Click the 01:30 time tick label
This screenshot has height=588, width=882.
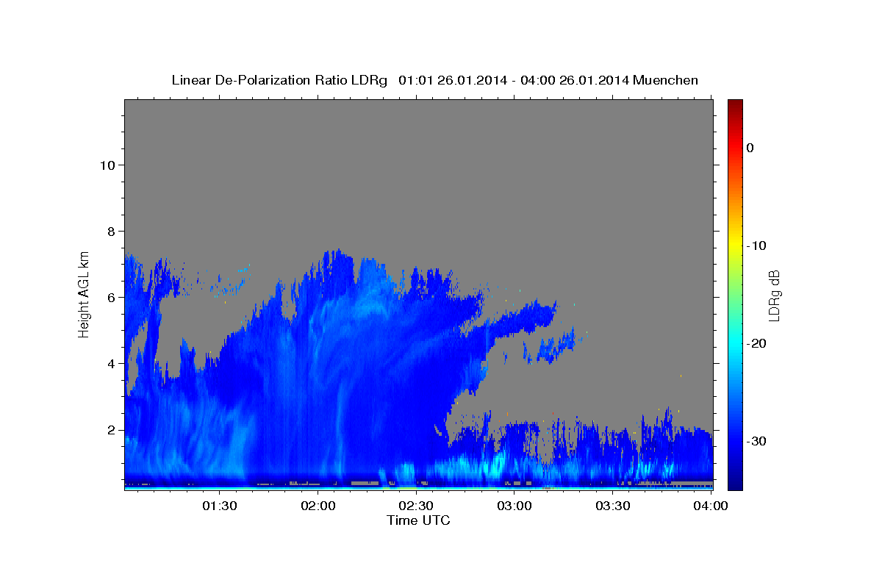(220, 506)
